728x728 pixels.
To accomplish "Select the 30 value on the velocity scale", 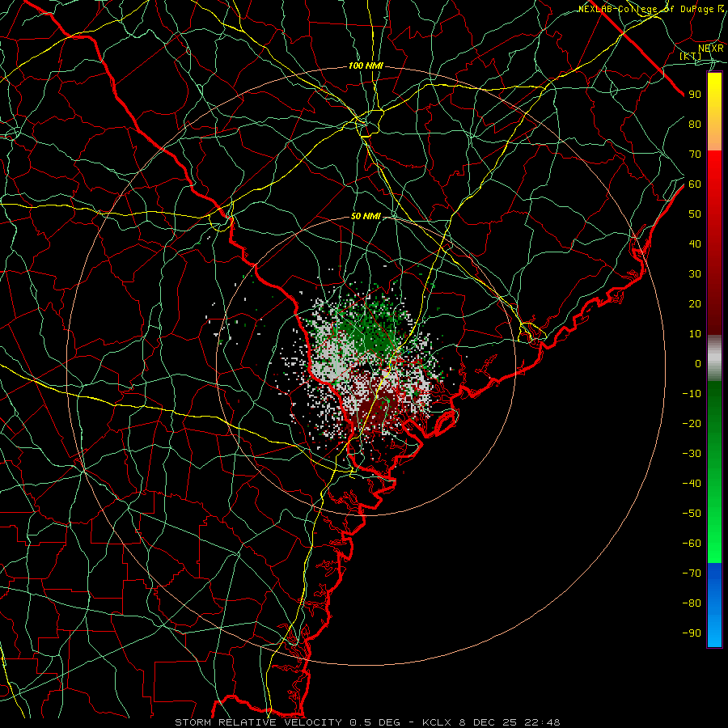I will tap(695, 274).
